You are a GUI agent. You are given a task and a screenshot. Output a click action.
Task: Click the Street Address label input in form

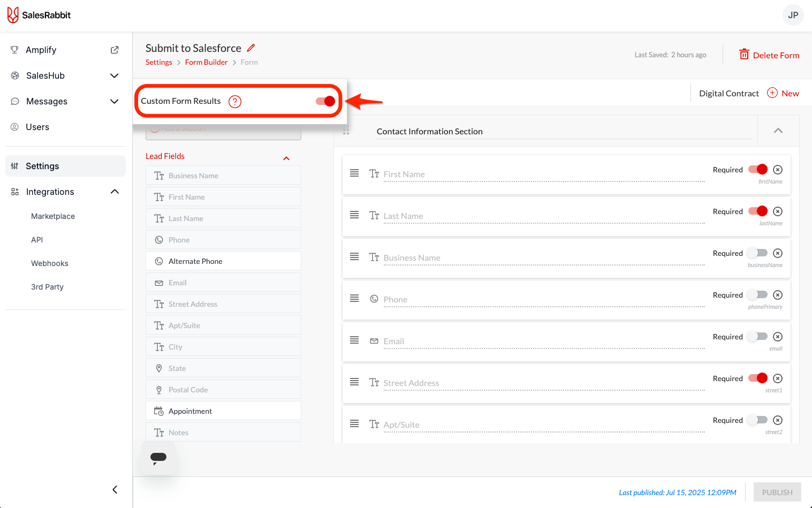tap(544, 383)
